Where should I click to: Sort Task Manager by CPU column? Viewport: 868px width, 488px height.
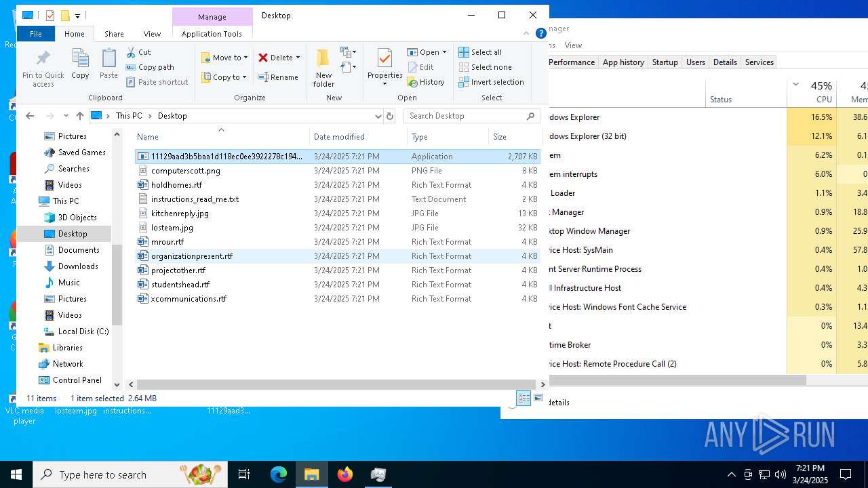811,92
